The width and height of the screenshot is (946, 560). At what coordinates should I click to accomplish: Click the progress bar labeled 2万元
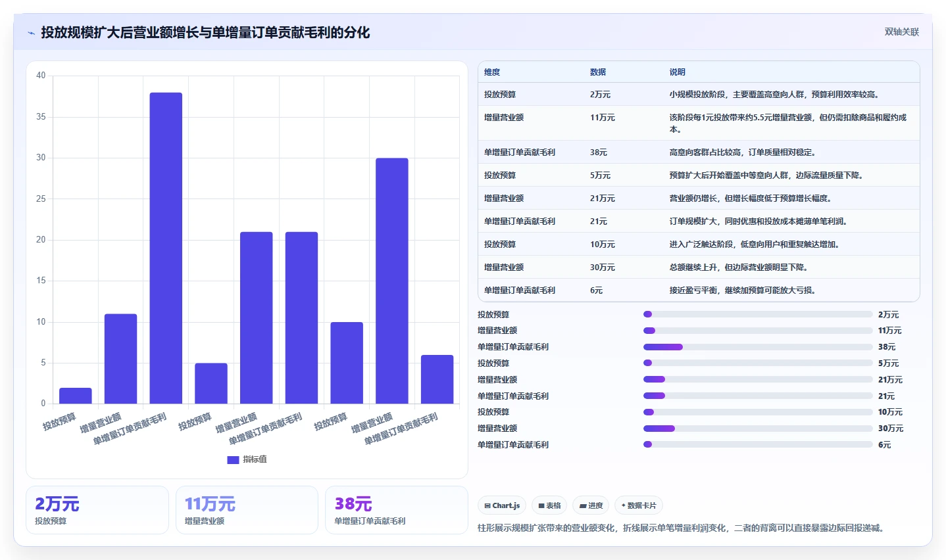coord(758,314)
